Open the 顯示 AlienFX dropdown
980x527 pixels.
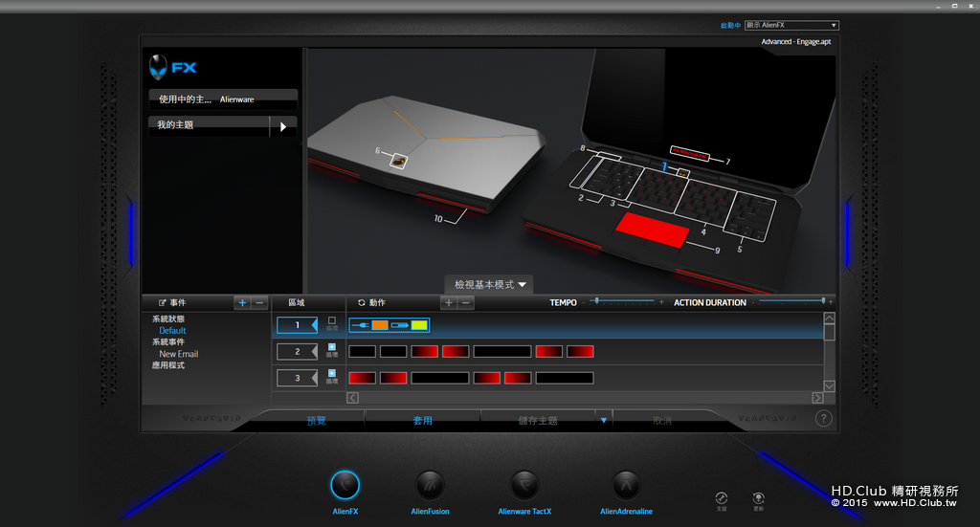point(791,25)
